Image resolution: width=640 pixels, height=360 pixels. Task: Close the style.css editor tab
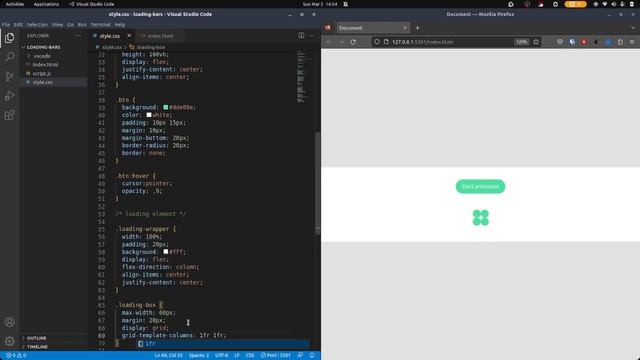[129, 36]
